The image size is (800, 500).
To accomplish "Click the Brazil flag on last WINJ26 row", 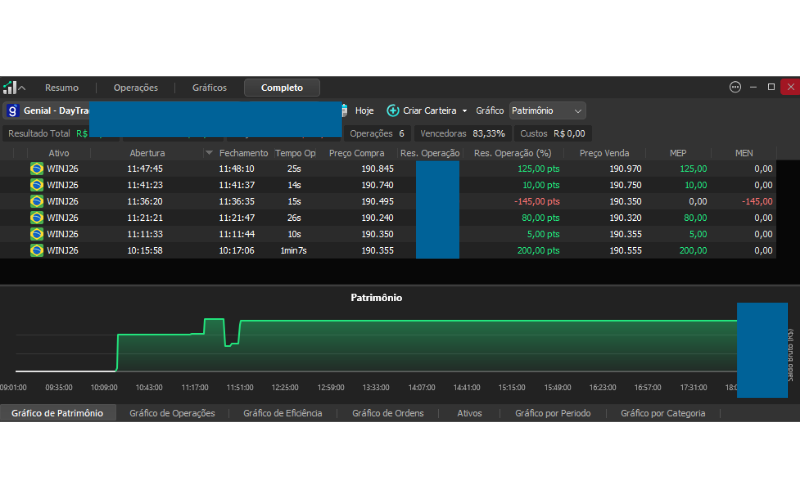I will pyautogui.click(x=37, y=249).
